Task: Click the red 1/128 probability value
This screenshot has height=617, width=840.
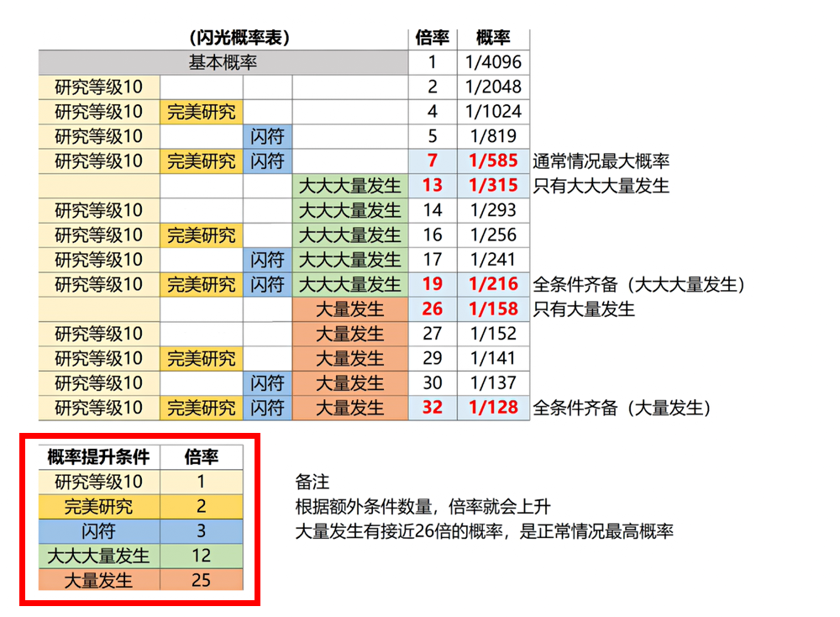Action: pyautogui.click(x=493, y=408)
